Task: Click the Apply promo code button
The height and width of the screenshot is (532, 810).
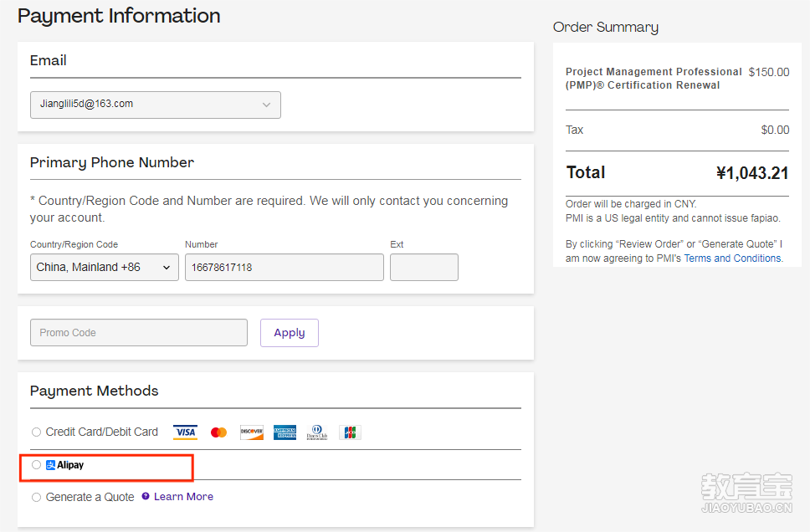Action: [290, 333]
